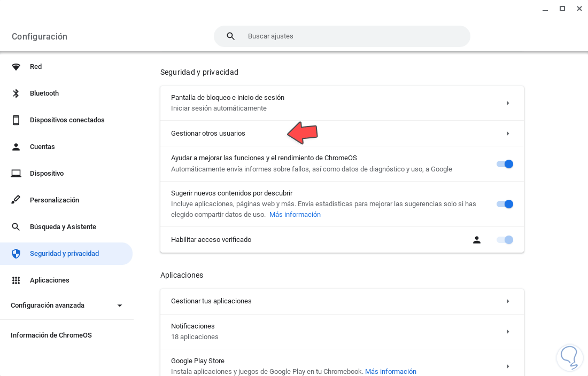588x376 pixels.
Task: Open Más información link under Google Play Store
Action: coord(390,372)
